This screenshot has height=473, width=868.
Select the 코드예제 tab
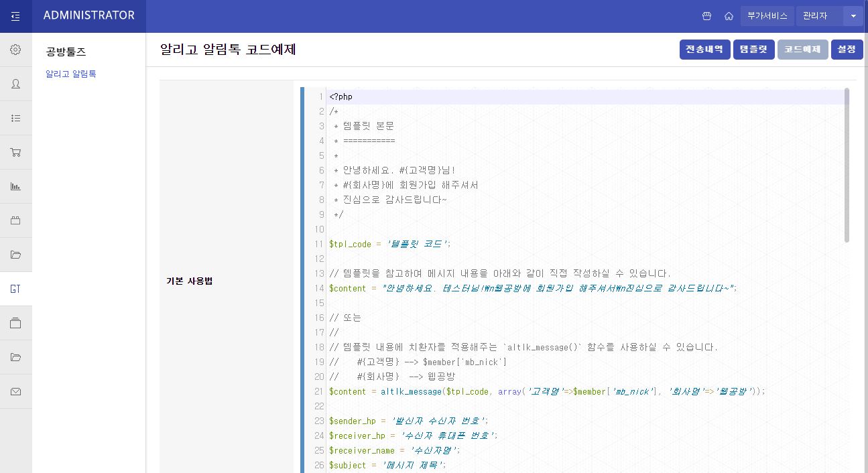pos(802,49)
